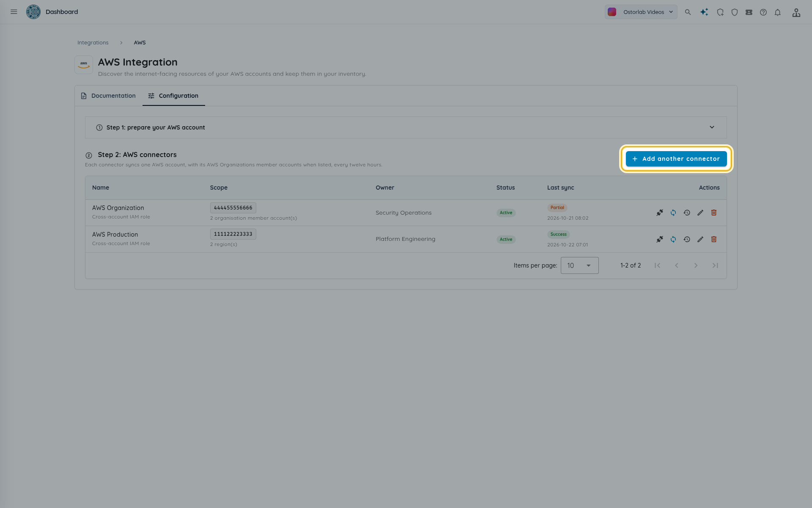
Task: Open search from the top bar
Action: (x=688, y=12)
